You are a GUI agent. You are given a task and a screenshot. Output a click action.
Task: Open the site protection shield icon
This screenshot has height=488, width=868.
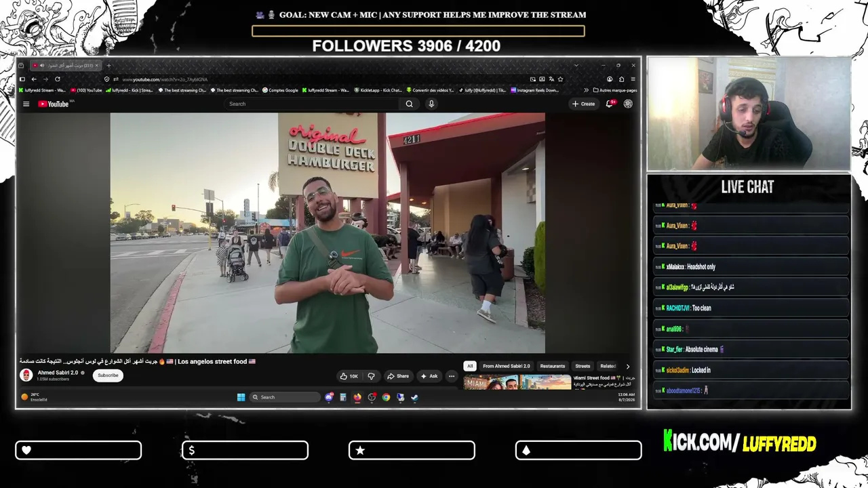point(106,79)
